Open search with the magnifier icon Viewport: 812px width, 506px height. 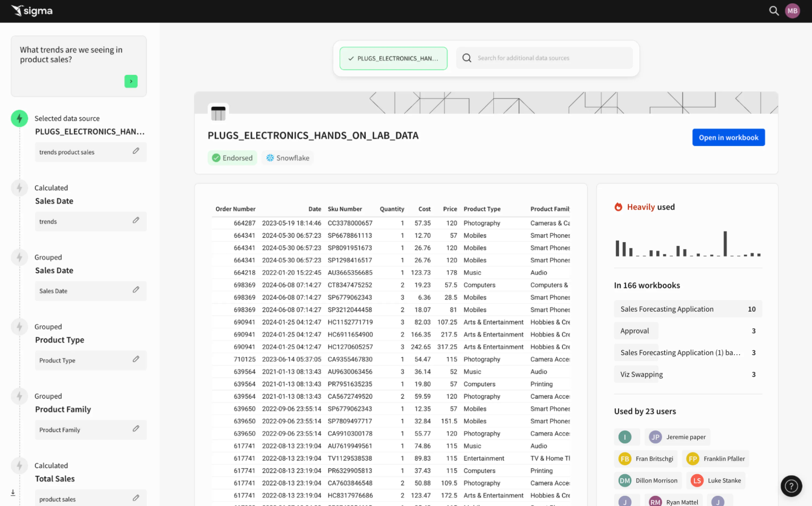(774, 11)
